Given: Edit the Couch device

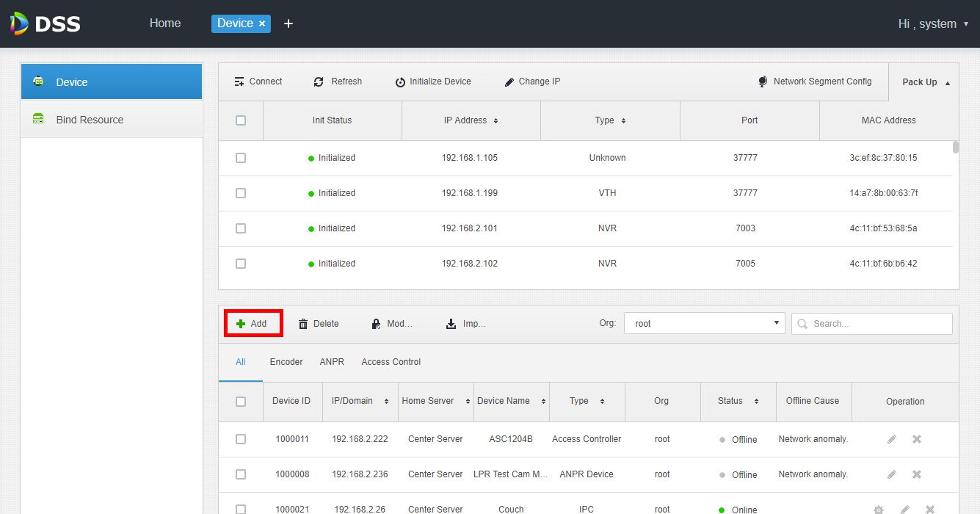Looking at the screenshot, I should tap(905, 510).
